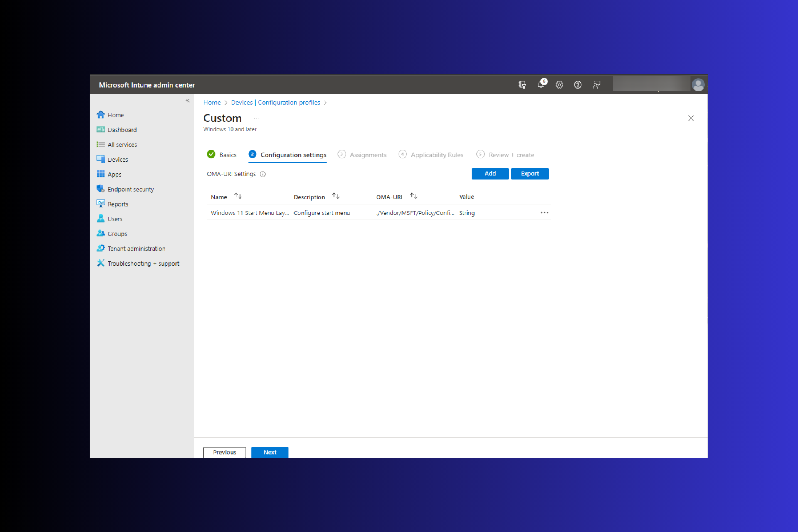This screenshot has width=798, height=532.
Task: Switch back to the Basics tab
Action: [228, 154]
